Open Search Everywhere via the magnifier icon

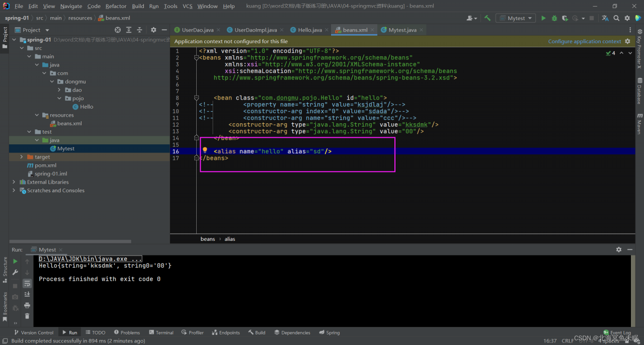pos(616,18)
